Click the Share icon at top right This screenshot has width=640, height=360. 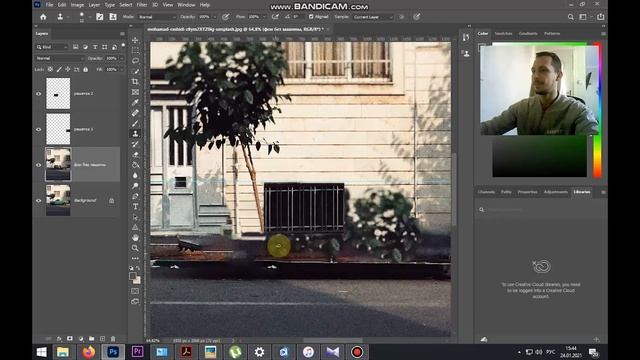tap(600, 17)
